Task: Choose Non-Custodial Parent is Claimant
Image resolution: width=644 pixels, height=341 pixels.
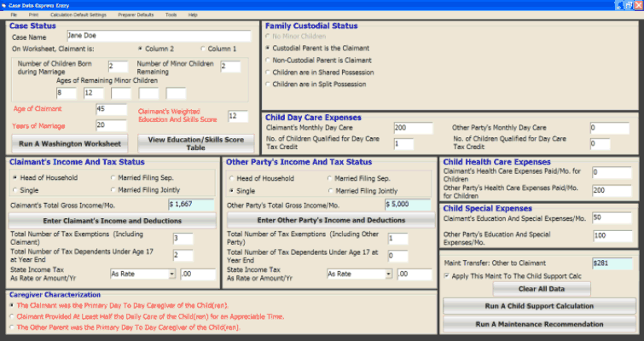Action: 268,61
